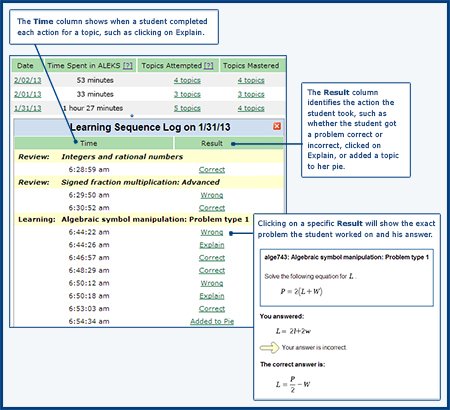450x410 pixels.
Task: Close the Learning Sequence Log panel
Action: [x=277, y=126]
